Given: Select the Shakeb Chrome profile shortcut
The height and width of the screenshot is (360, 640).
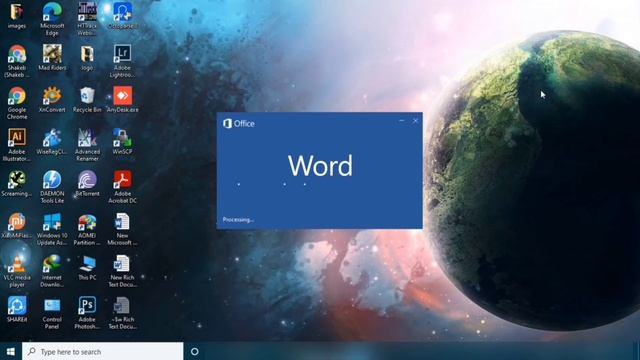Looking at the screenshot, I should 17,61.
